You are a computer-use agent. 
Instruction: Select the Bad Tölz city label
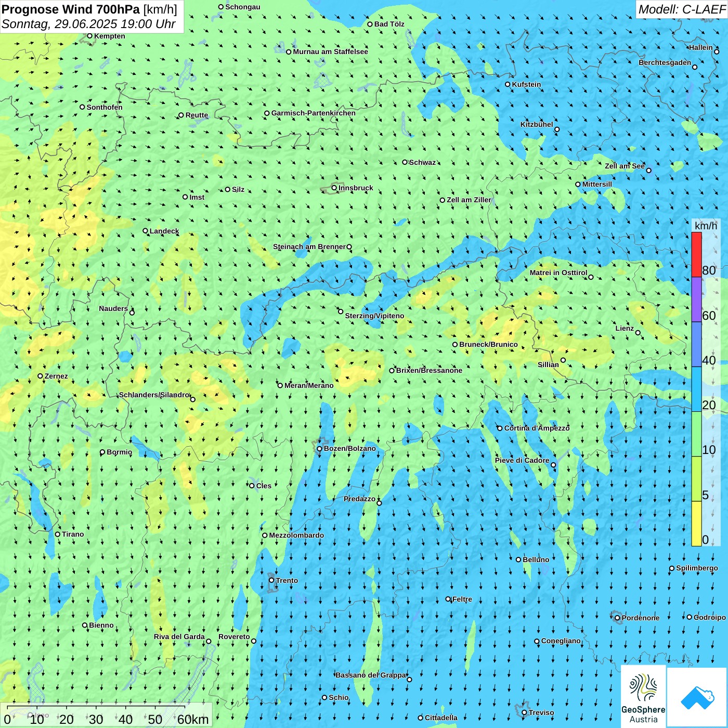(389, 24)
